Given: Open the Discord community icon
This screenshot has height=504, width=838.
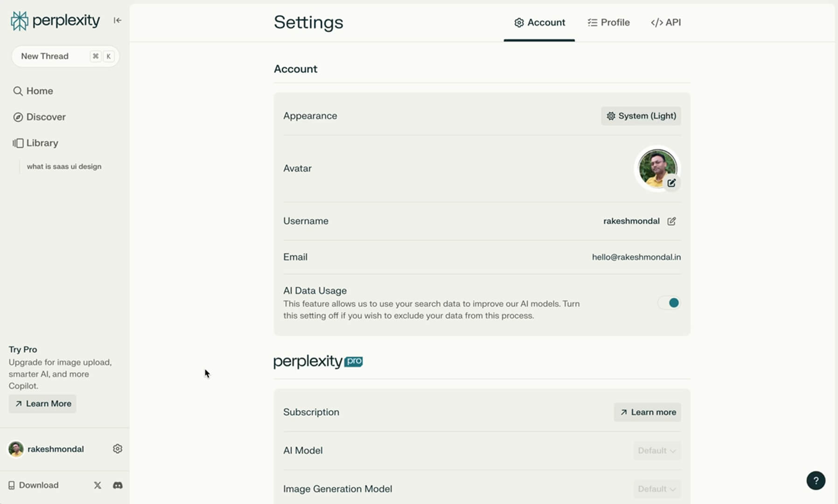Looking at the screenshot, I should [x=118, y=485].
